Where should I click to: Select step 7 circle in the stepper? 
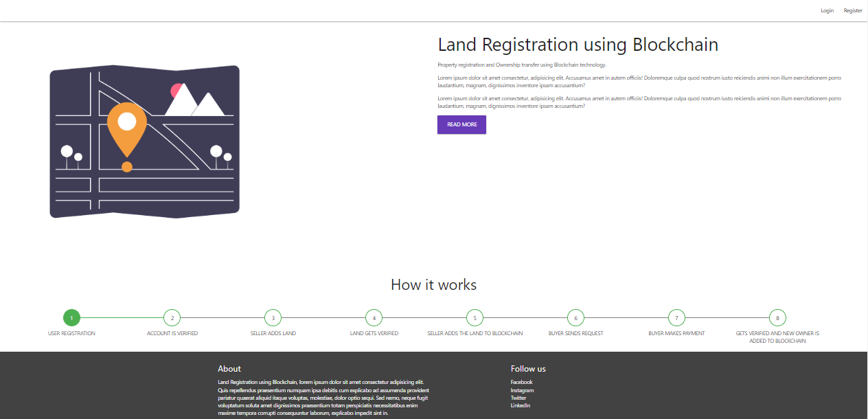pos(677,317)
